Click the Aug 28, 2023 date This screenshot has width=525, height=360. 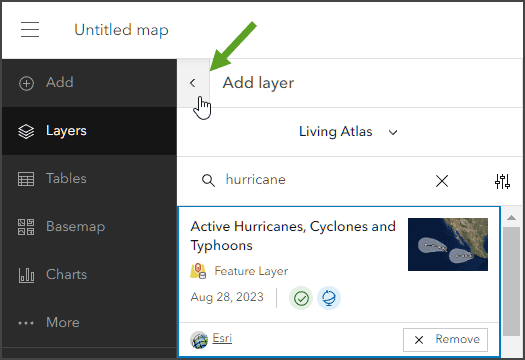pos(227,297)
